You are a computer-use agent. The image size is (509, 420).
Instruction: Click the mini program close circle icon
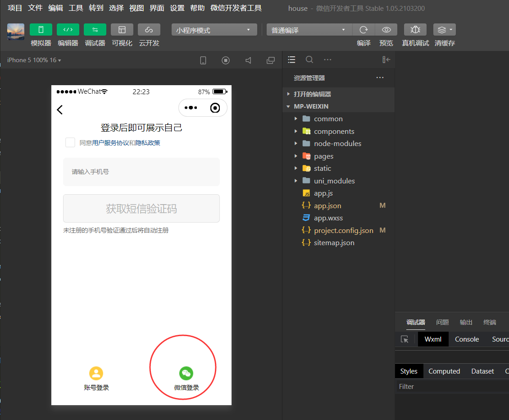click(215, 108)
